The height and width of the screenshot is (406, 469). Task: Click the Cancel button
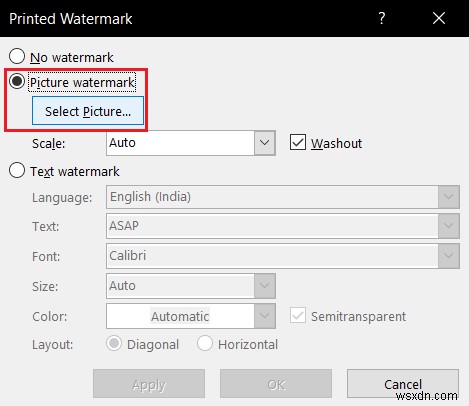click(403, 384)
